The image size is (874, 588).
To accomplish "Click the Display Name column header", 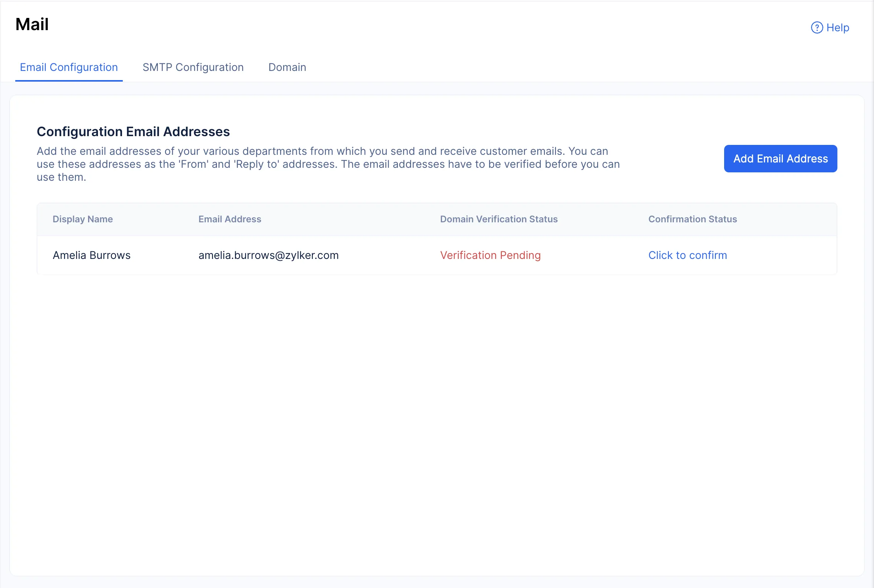I will (82, 219).
